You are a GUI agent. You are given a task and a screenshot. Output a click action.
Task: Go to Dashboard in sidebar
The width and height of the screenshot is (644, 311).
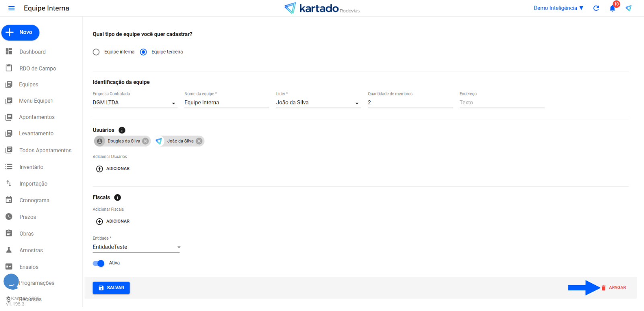[32, 52]
